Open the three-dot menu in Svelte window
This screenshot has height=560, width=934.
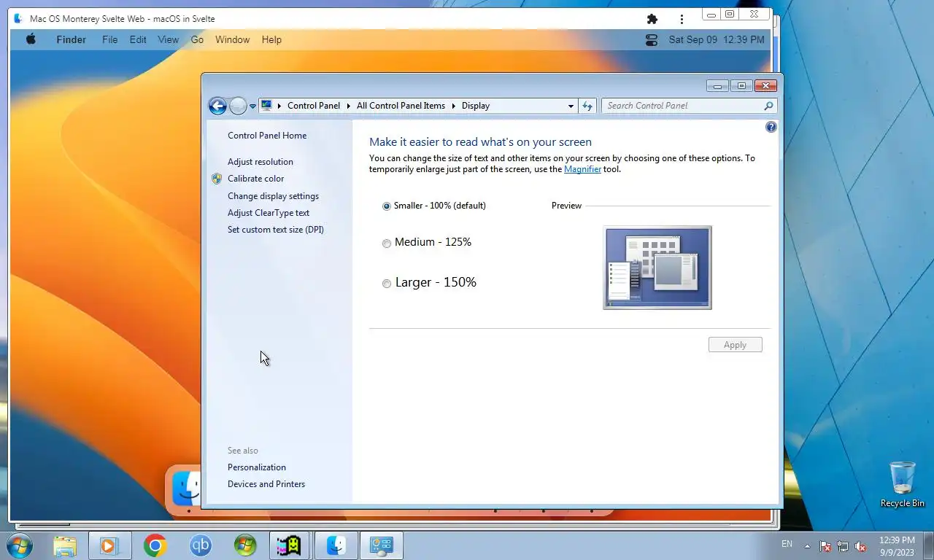tap(682, 19)
